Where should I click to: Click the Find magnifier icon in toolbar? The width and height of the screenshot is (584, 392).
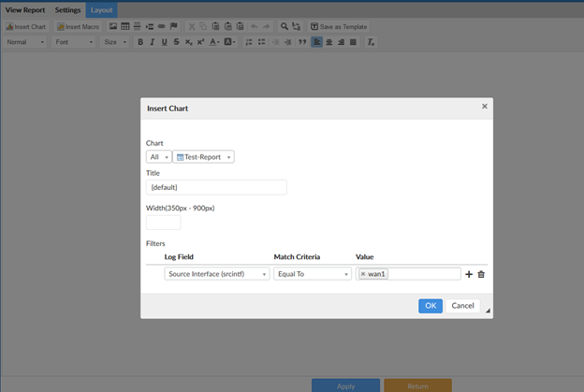[285, 27]
